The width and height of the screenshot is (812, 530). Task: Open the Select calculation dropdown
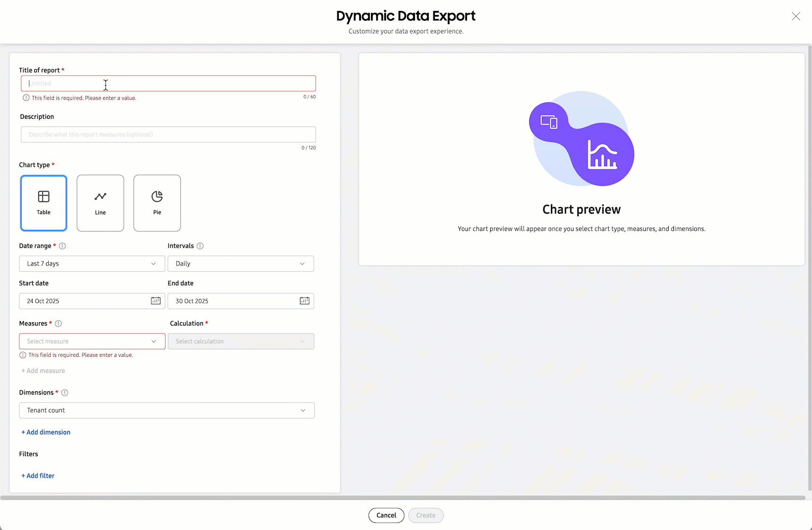[241, 341]
